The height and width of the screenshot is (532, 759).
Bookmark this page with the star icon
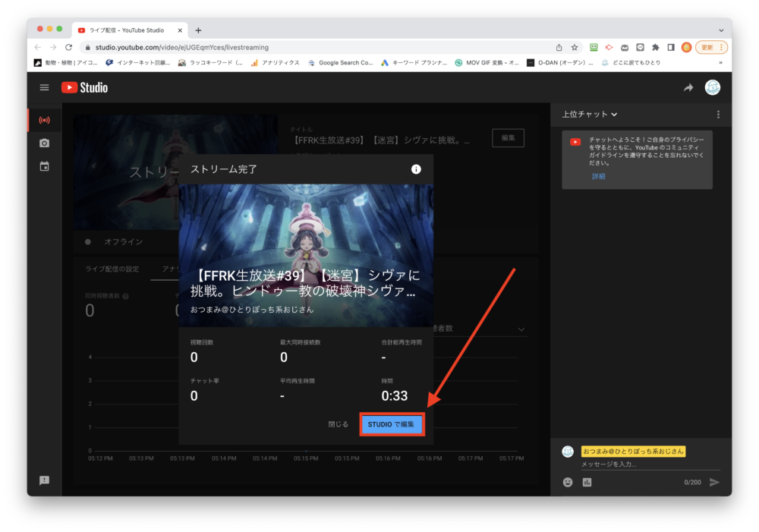point(575,48)
